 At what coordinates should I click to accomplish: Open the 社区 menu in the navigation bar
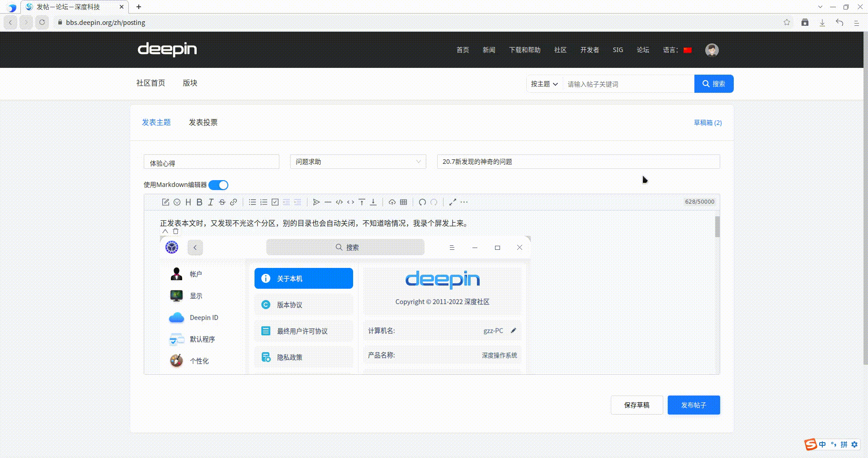pos(560,50)
